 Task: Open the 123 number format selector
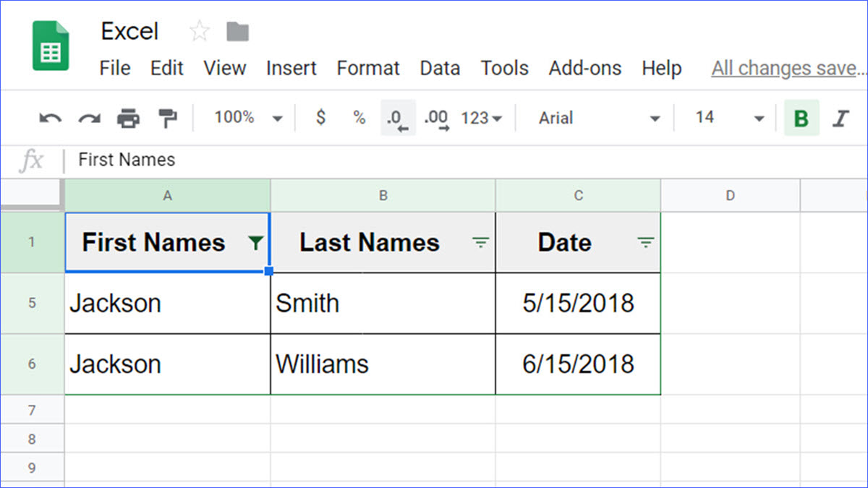click(x=481, y=118)
